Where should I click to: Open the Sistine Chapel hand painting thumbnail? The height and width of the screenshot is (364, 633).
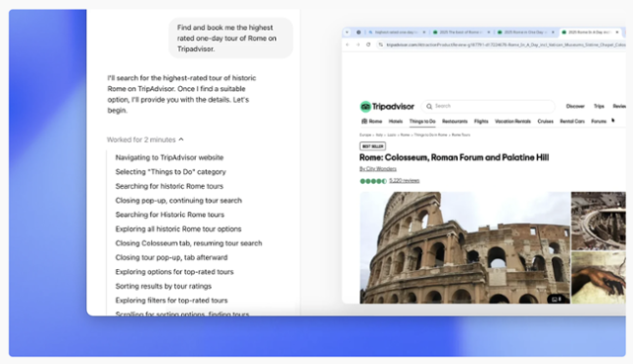point(598,278)
